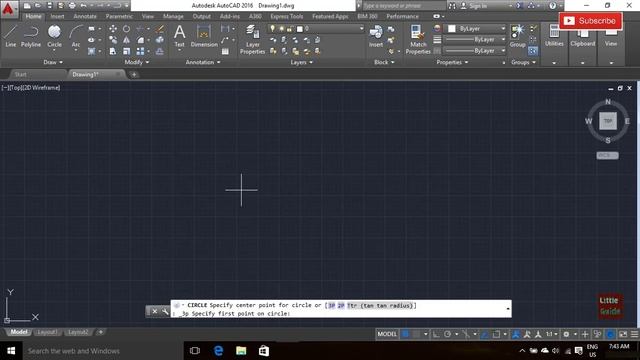Toggle ortho mode in status bar
Image resolution: width=640 pixels, height=360 pixels.
[436, 334]
